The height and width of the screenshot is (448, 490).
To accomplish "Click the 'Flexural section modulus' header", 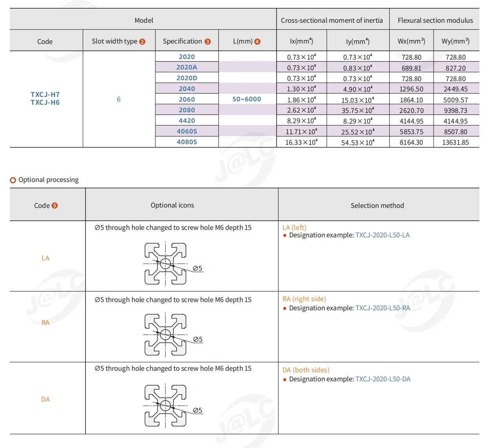I will coord(435,20).
